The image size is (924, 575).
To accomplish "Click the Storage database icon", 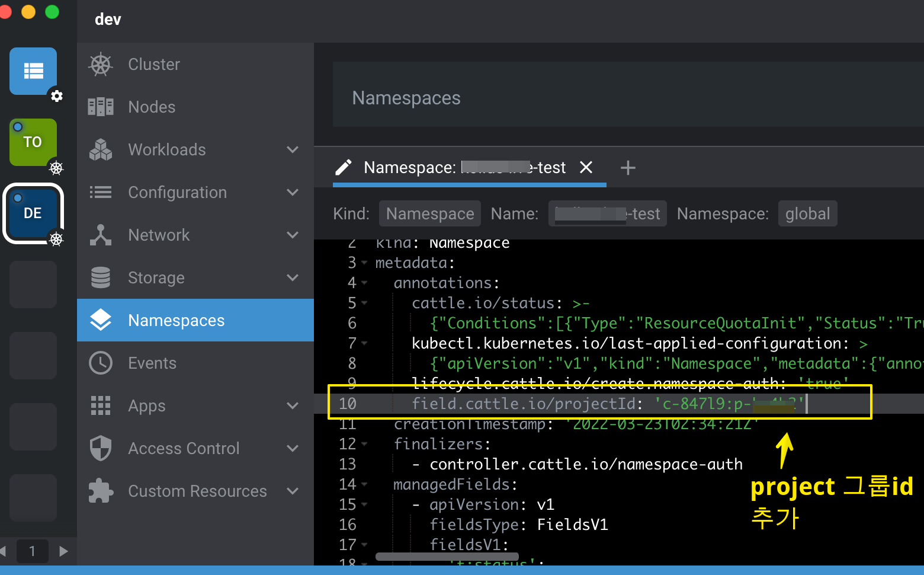I will (x=101, y=277).
